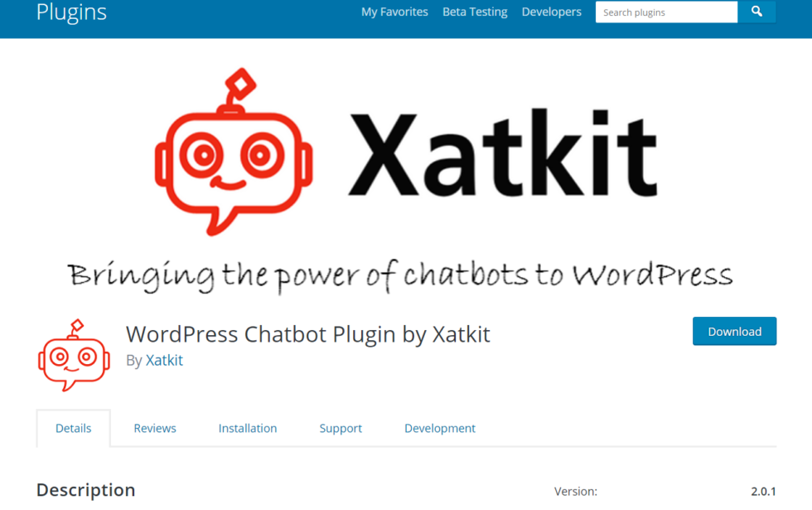Viewport: 812px width, 510px height.
Task: Click the plugin title WordPress Chatbot Plugin by Xatkit
Action: 308,334
